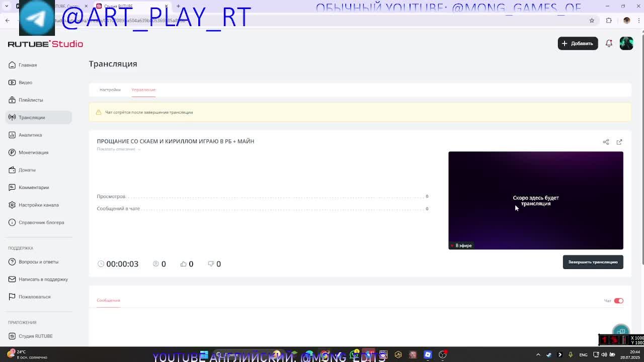Open notifications bell icon
Screen dimensions: 644x362
tap(609, 43)
